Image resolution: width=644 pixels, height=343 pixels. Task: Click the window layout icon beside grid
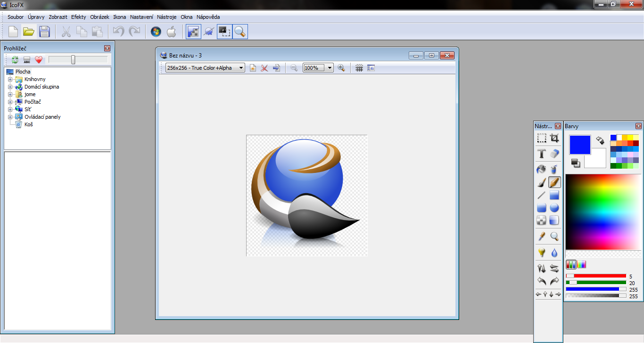[x=371, y=68]
